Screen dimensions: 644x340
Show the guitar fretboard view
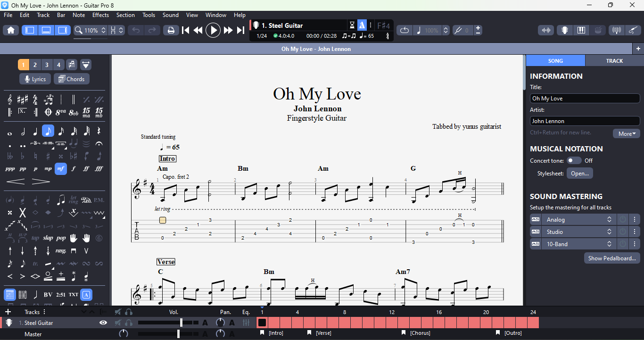click(564, 30)
